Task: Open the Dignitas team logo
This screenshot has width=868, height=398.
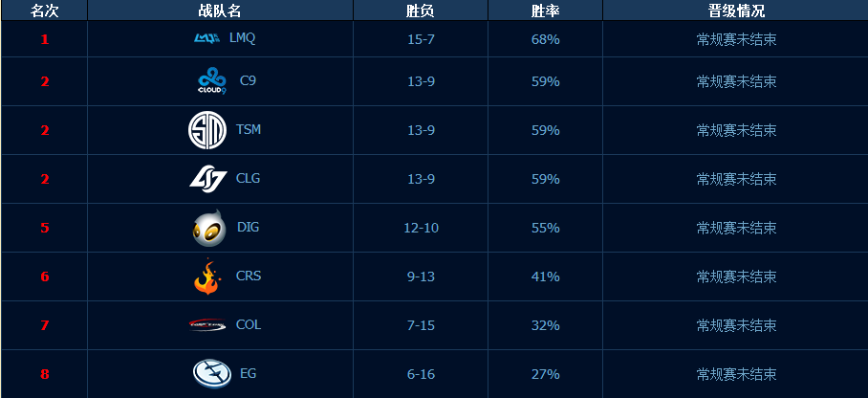Action: [x=209, y=228]
